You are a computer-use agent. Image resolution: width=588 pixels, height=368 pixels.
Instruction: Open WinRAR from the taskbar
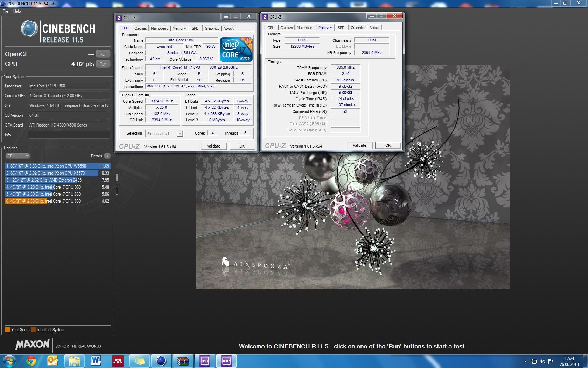[x=183, y=361]
